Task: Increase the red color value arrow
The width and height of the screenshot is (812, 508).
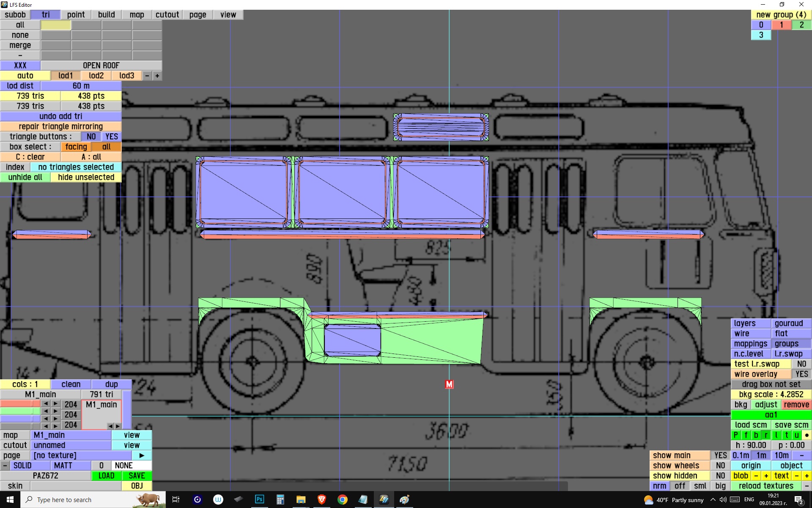Action: click(55, 404)
